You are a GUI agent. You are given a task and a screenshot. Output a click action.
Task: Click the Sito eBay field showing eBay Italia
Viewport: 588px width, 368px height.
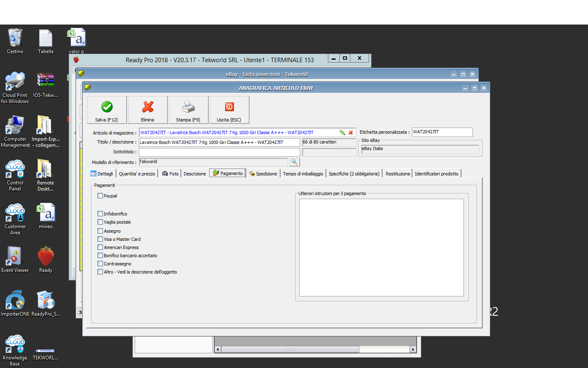pos(420,149)
